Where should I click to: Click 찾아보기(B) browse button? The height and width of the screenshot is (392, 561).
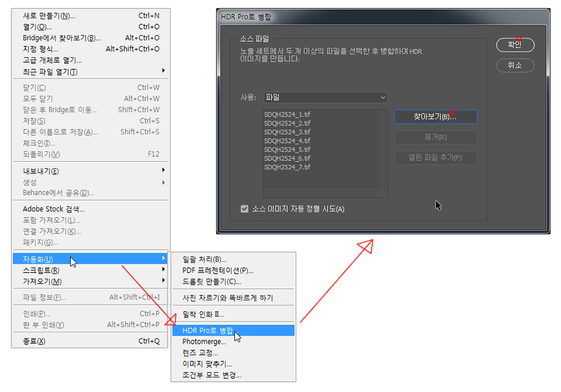(x=436, y=116)
